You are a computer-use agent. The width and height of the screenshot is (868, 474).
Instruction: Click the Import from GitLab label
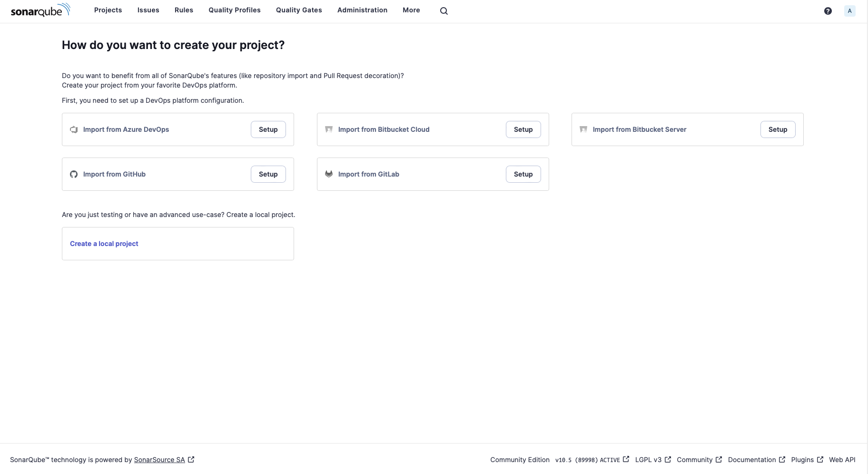[x=369, y=174]
